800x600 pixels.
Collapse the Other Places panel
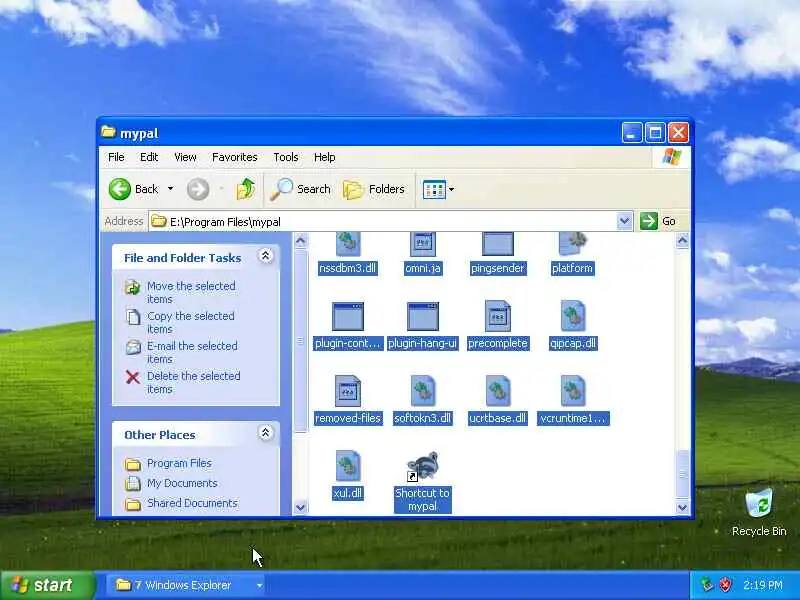coord(265,433)
